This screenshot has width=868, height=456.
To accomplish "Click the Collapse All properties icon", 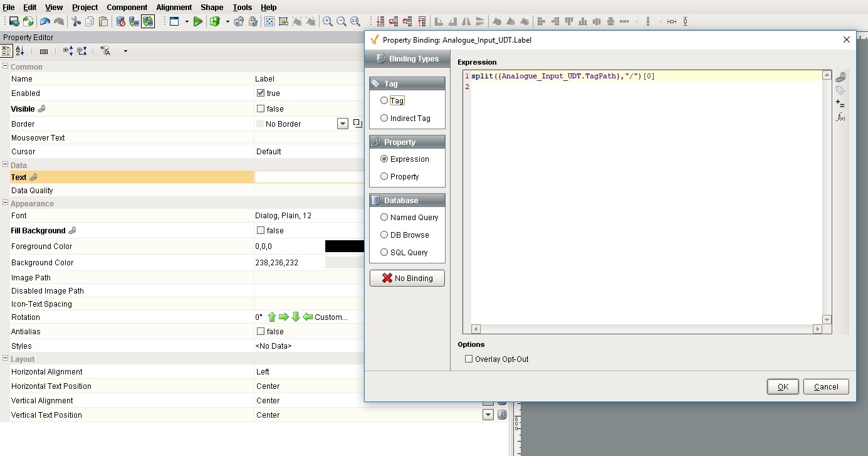I will pyautogui.click(x=83, y=51).
